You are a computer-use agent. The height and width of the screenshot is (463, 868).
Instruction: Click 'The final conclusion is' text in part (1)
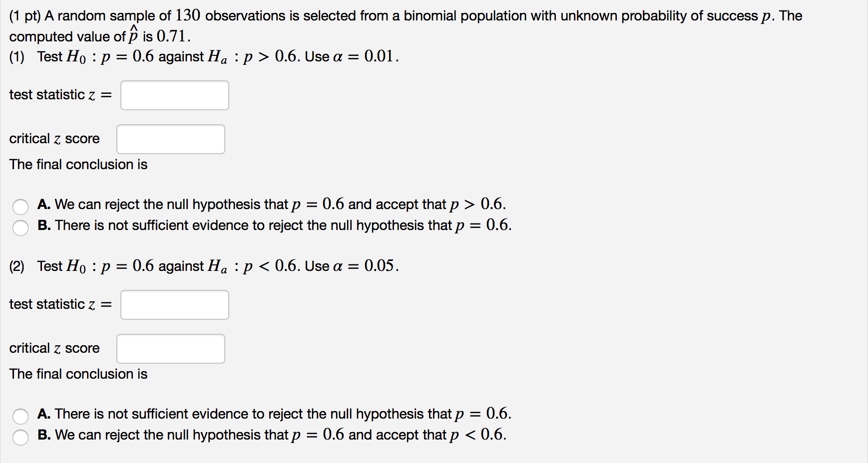point(78,165)
